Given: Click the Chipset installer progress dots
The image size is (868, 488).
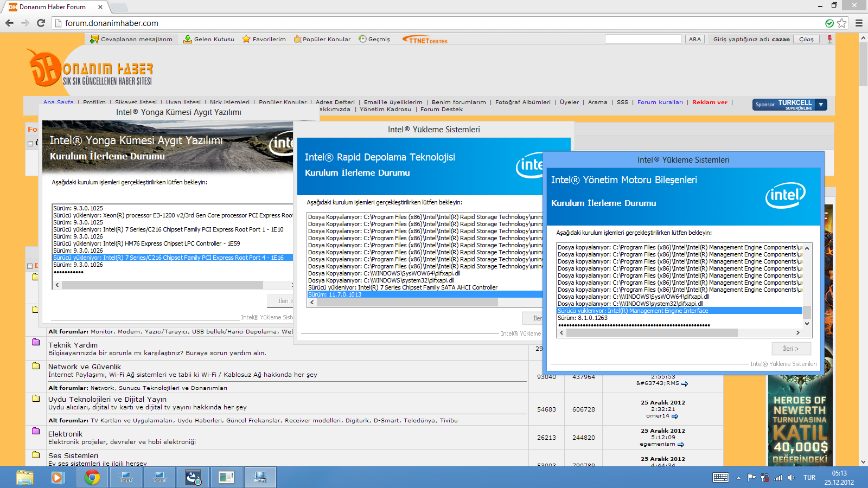Looking at the screenshot, I should [68, 272].
